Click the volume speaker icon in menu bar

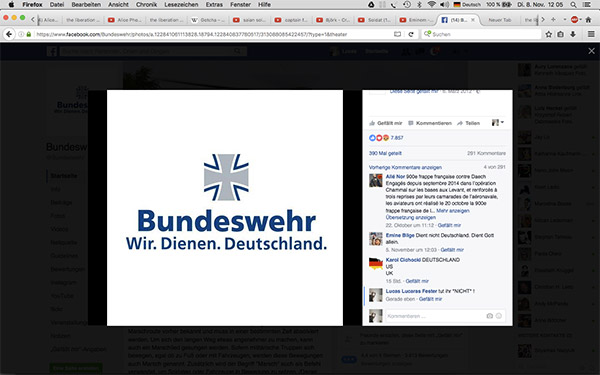point(444,5)
